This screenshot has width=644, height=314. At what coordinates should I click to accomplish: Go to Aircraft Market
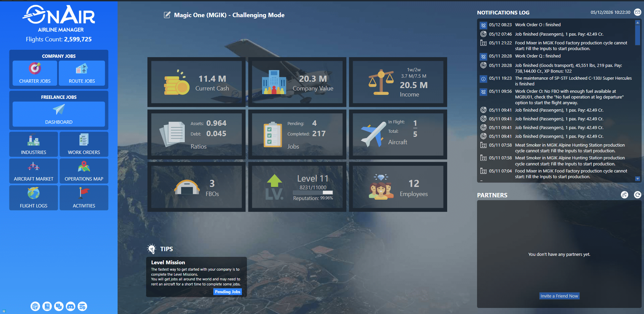pyautogui.click(x=34, y=171)
